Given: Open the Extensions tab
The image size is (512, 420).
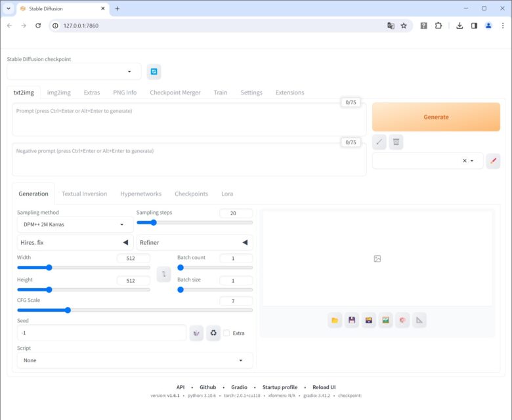Looking at the screenshot, I should [289, 93].
